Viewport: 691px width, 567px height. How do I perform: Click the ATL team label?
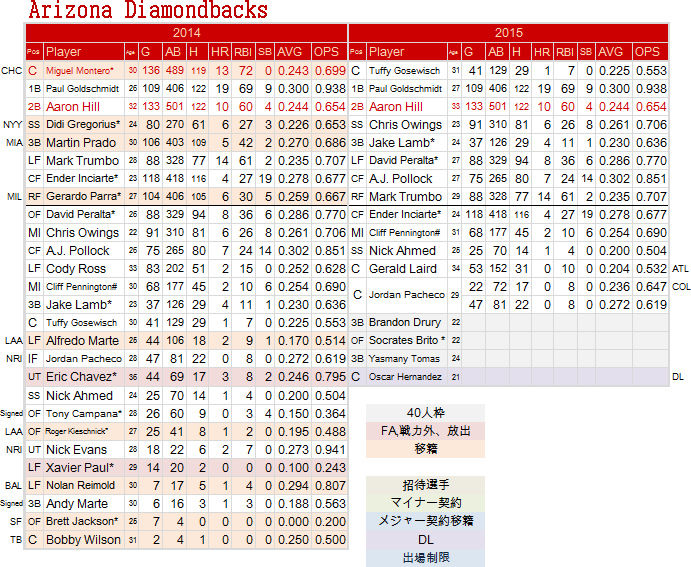pyautogui.click(x=680, y=269)
